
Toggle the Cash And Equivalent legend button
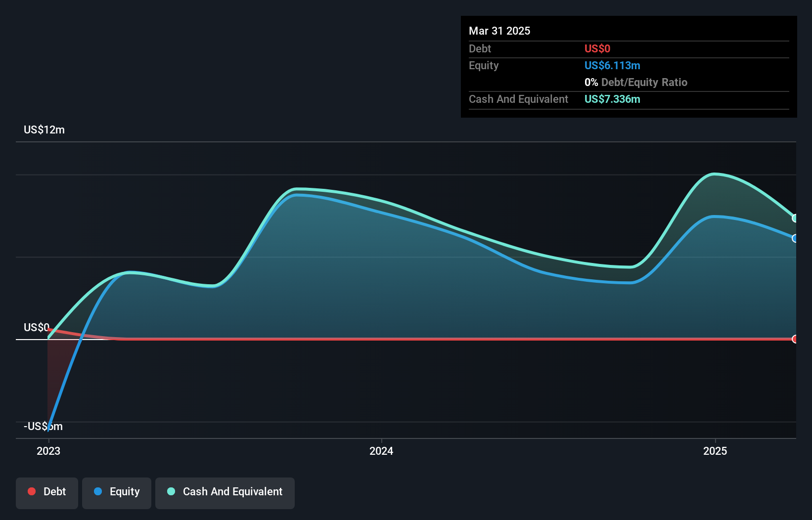point(225,493)
